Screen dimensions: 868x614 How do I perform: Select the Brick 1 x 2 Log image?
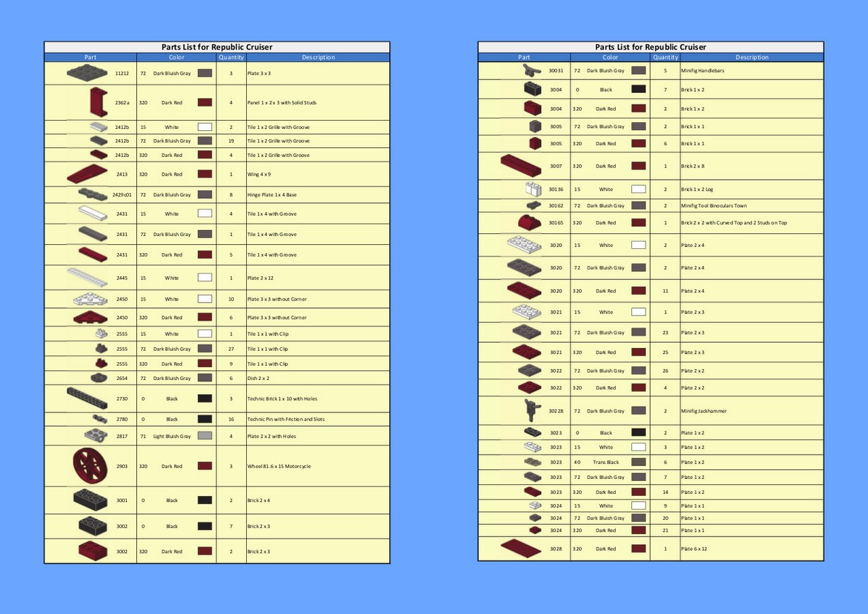[x=533, y=189]
